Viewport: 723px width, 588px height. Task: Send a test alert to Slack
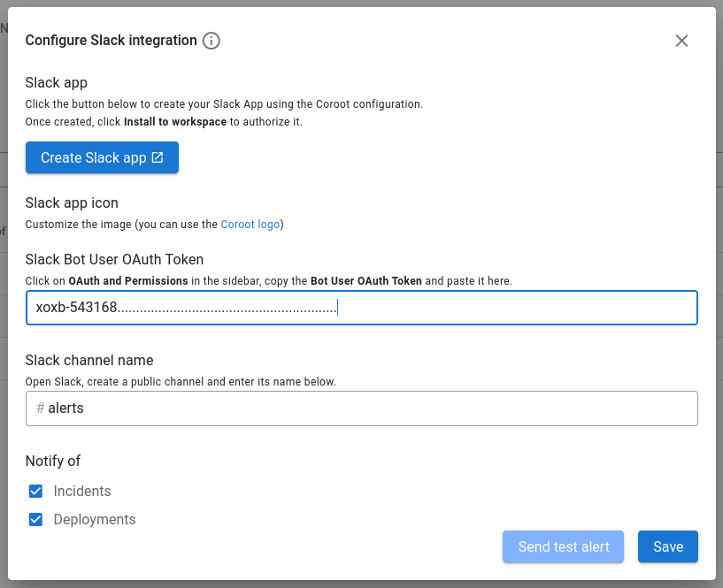click(564, 546)
